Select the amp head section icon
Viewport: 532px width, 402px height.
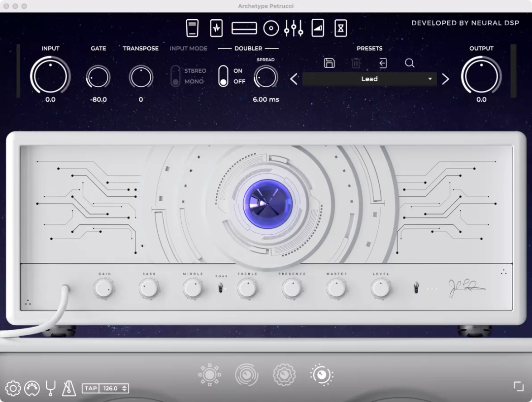[244, 28]
